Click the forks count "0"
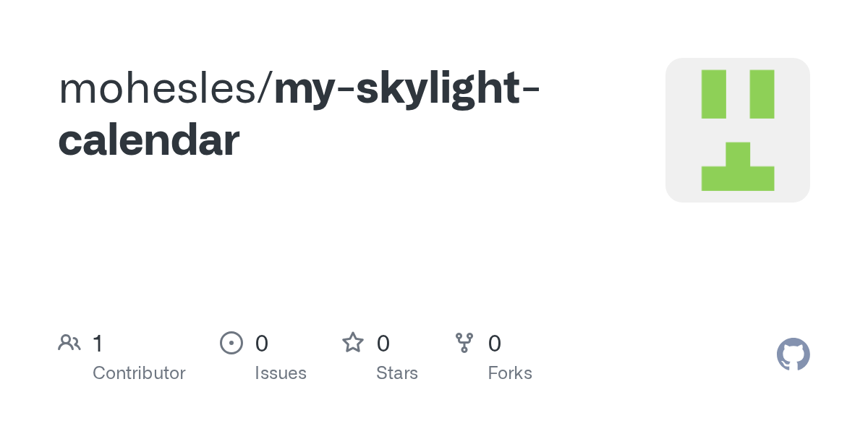Screen dimensions: 868x434 point(495,344)
